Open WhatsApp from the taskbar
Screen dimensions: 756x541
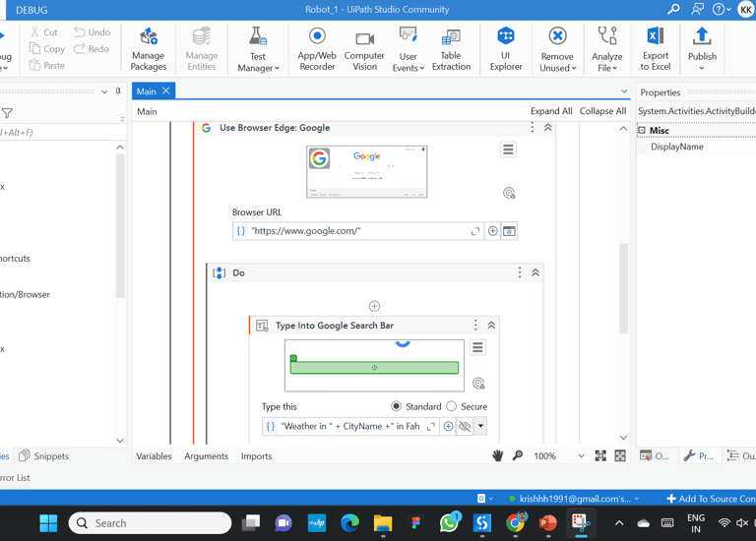pyautogui.click(x=449, y=523)
